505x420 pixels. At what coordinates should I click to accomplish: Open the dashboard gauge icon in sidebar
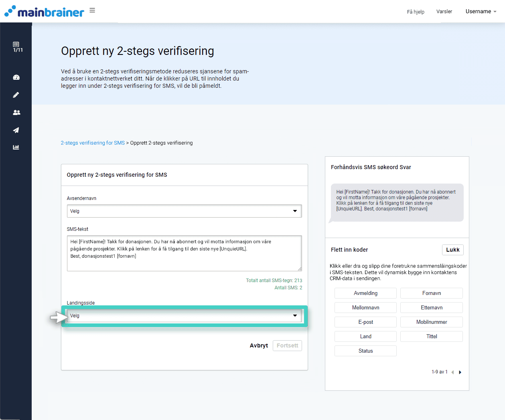coord(16,77)
